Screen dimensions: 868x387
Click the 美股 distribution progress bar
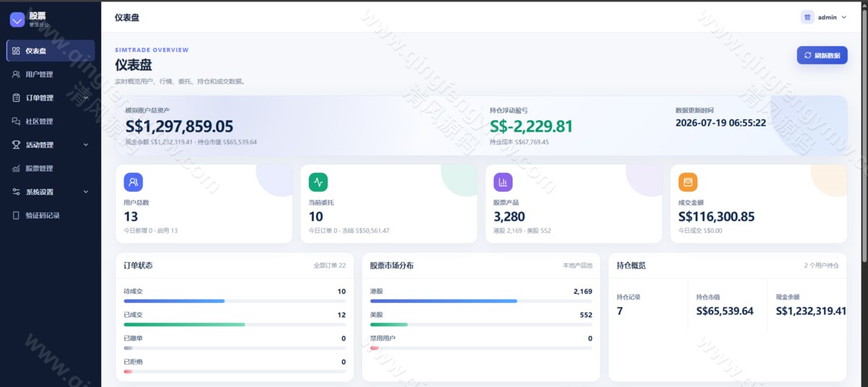pos(481,324)
